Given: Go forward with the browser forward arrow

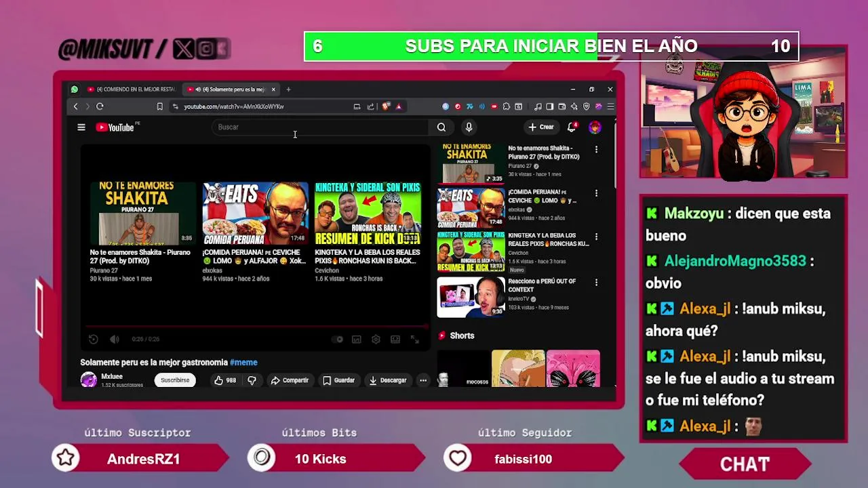Looking at the screenshot, I should point(87,106).
